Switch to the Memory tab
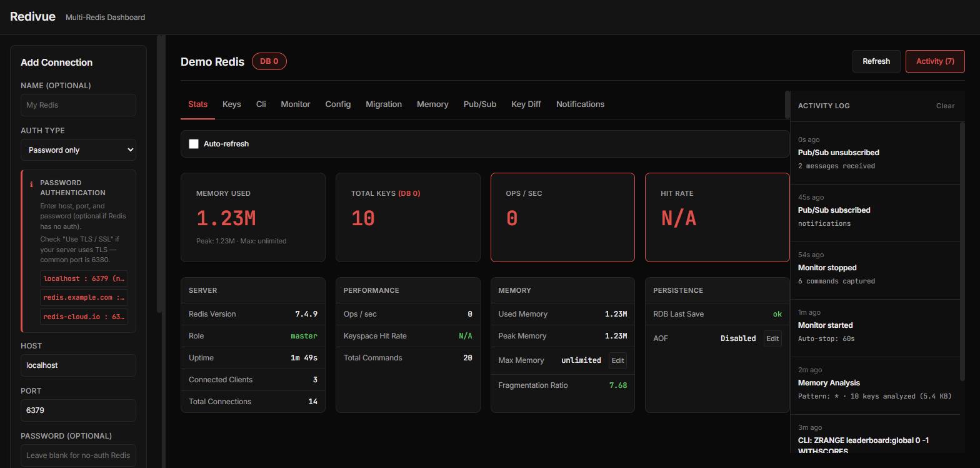This screenshot has width=980, height=468. [x=432, y=104]
